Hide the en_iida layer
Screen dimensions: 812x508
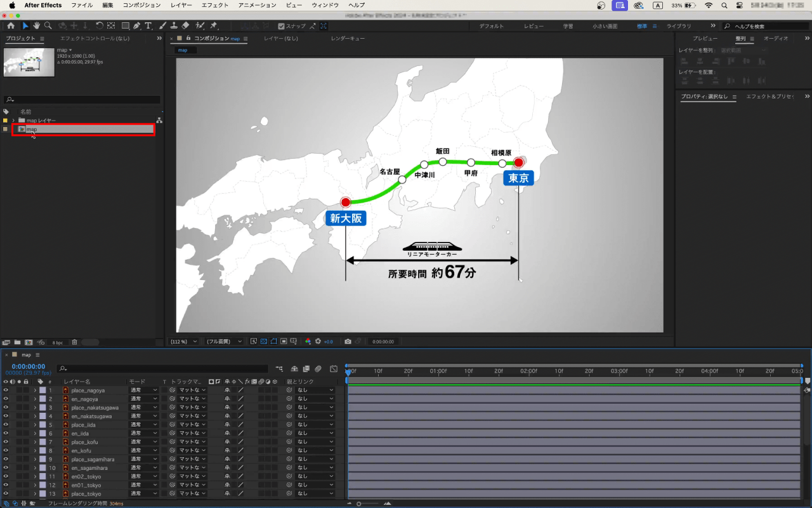tap(6, 433)
